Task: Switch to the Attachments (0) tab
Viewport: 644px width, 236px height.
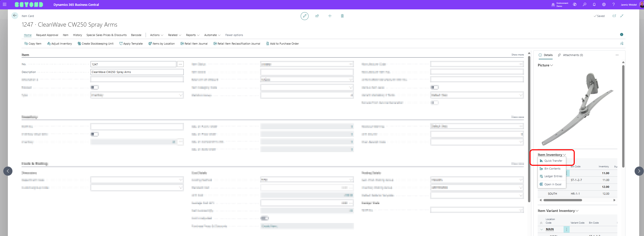Action: 572,55
